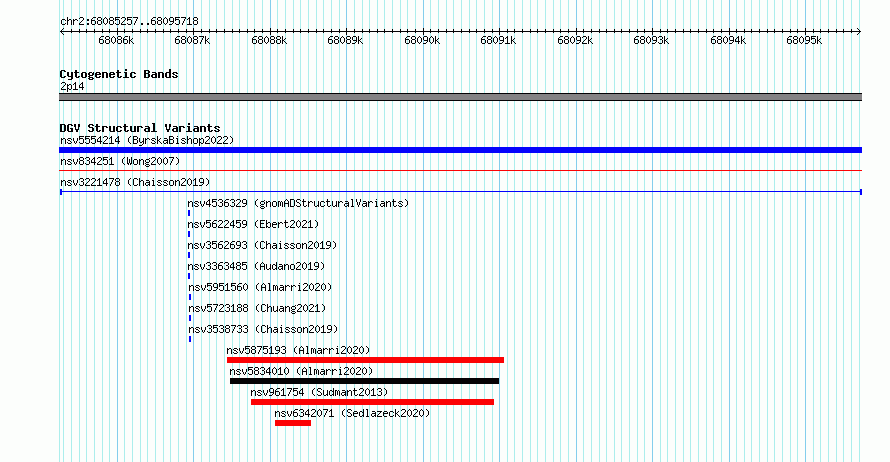Click the 68087k ruler tick label
Image resolution: width=890 pixels, height=462 pixels.
pos(192,41)
